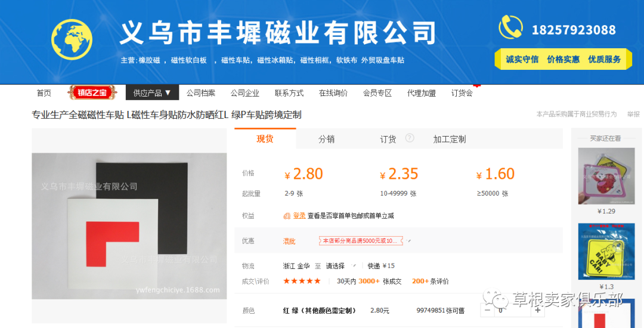The width and height of the screenshot is (644, 328).
Task: Open the 联系方式 menu item
Action: click(289, 93)
